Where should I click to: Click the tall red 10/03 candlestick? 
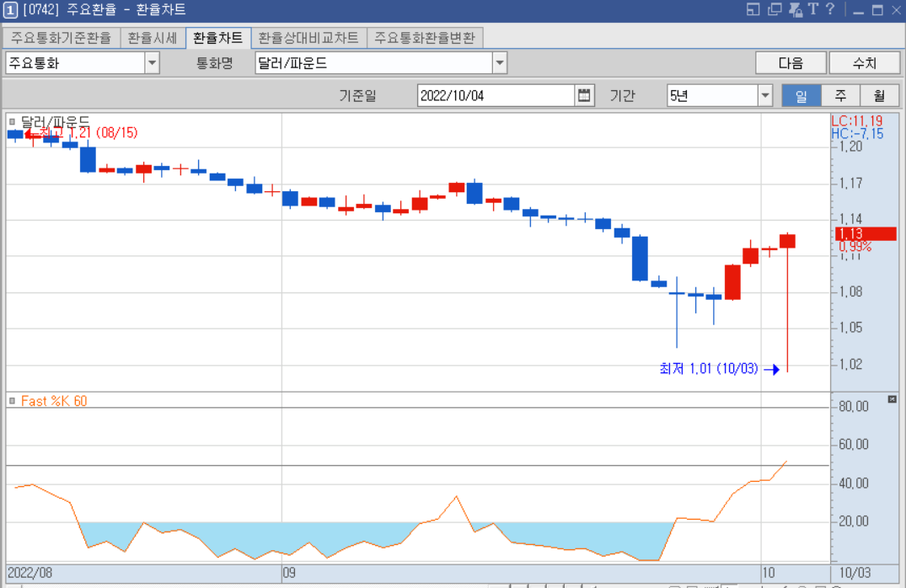pos(787,302)
